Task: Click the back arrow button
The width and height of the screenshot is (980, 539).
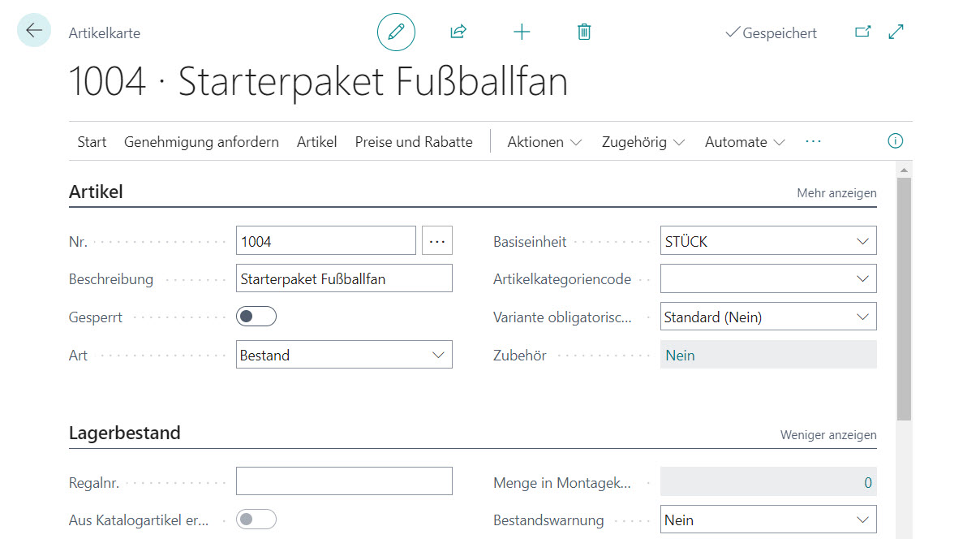Action: tap(34, 31)
